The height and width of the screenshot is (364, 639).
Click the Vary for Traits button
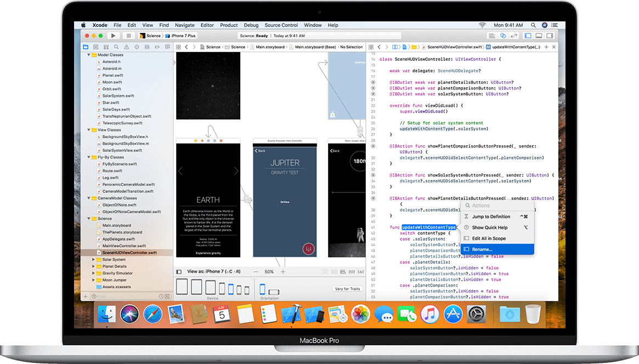coord(348,289)
